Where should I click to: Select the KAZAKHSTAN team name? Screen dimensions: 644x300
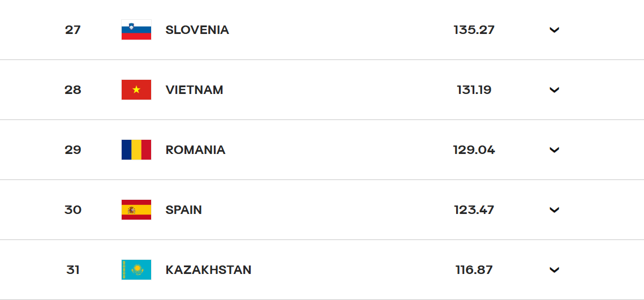point(208,269)
